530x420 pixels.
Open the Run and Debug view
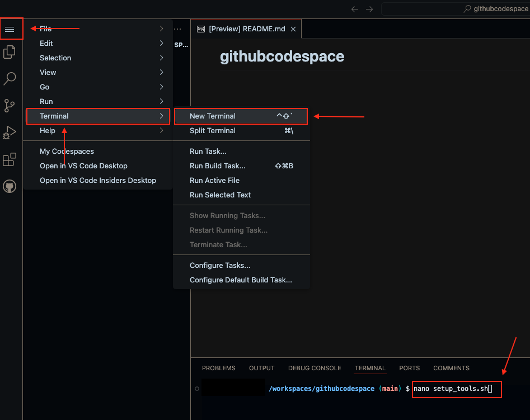click(x=10, y=133)
